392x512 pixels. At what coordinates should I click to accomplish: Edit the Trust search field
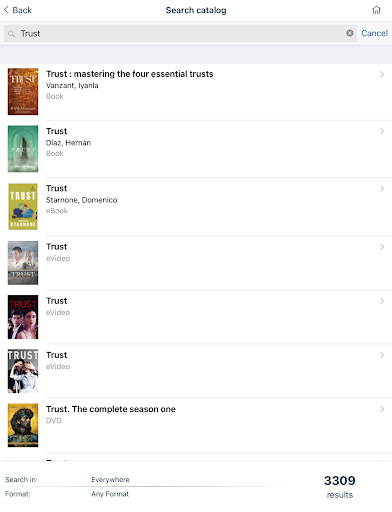180,33
